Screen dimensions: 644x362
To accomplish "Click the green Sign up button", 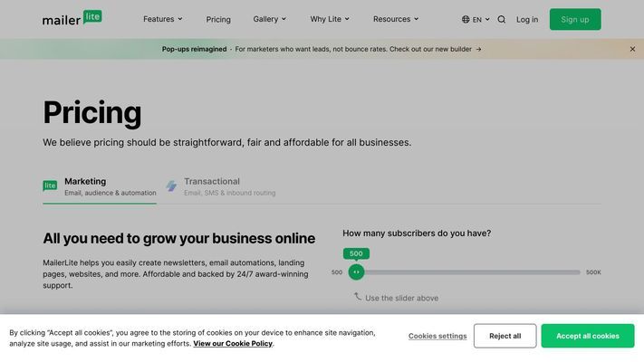I will pos(575,19).
